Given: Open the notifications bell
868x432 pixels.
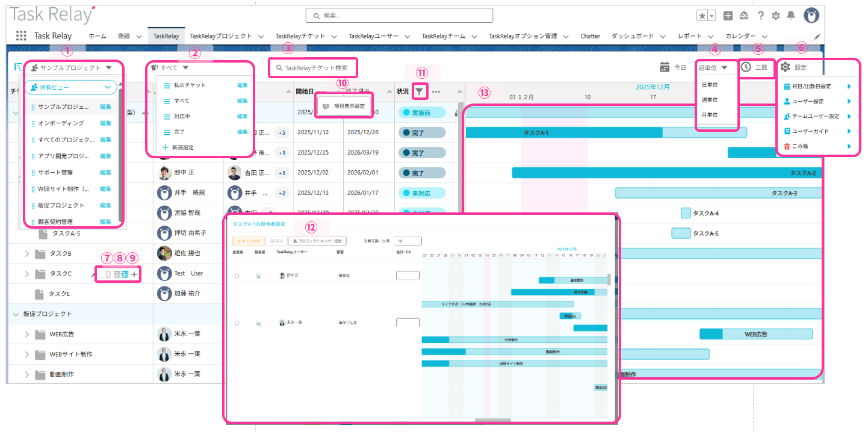Looking at the screenshot, I should tap(791, 16).
